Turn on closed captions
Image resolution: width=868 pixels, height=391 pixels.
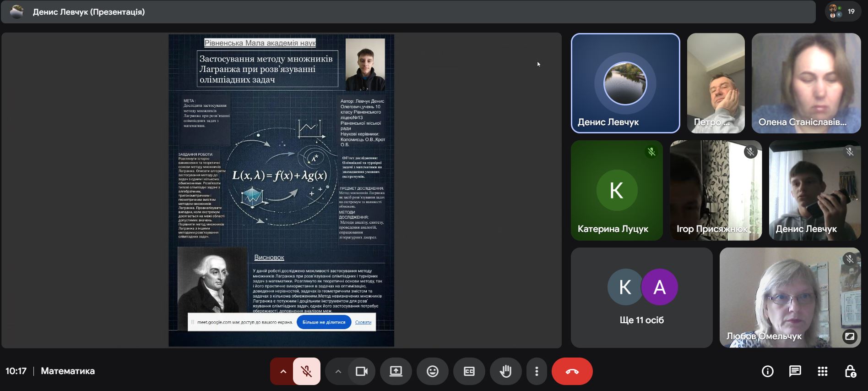pyautogui.click(x=469, y=371)
